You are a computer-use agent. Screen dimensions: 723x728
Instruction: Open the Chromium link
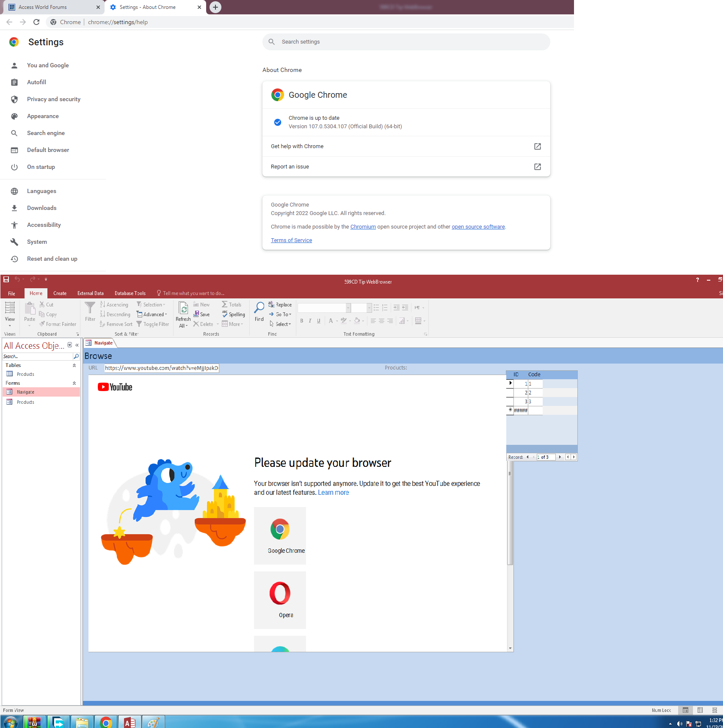click(x=363, y=226)
